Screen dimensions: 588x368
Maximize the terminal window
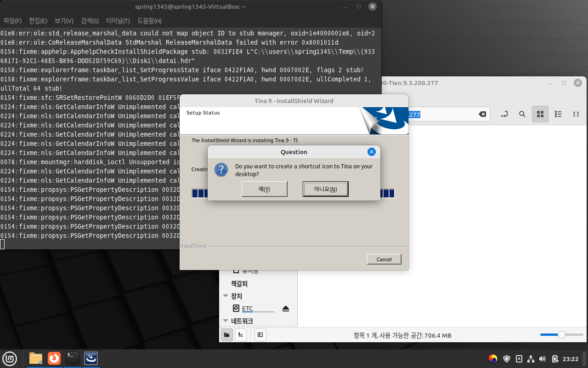point(359,6)
